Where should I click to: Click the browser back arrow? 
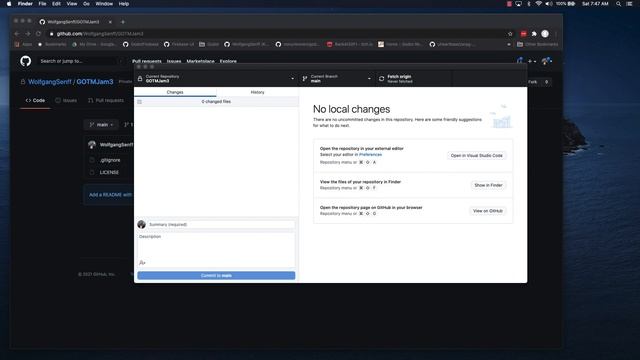(x=17, y=34)
